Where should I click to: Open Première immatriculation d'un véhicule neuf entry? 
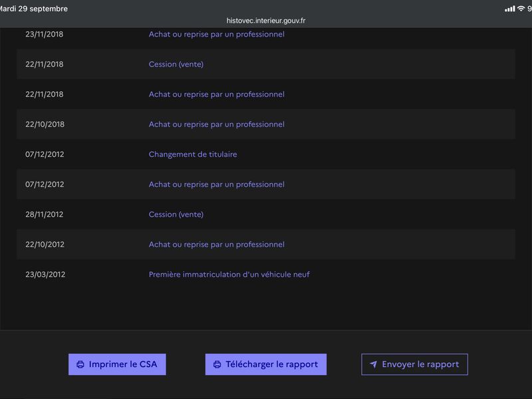(229, 275)
